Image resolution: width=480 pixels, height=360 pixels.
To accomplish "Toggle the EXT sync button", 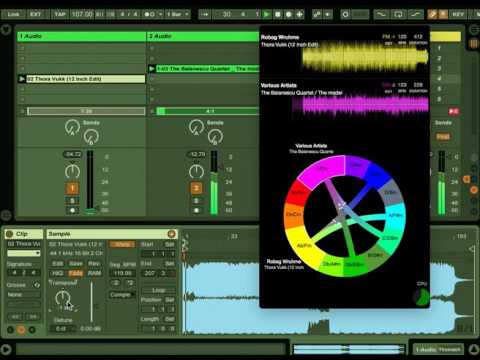I will pos(35,14).
